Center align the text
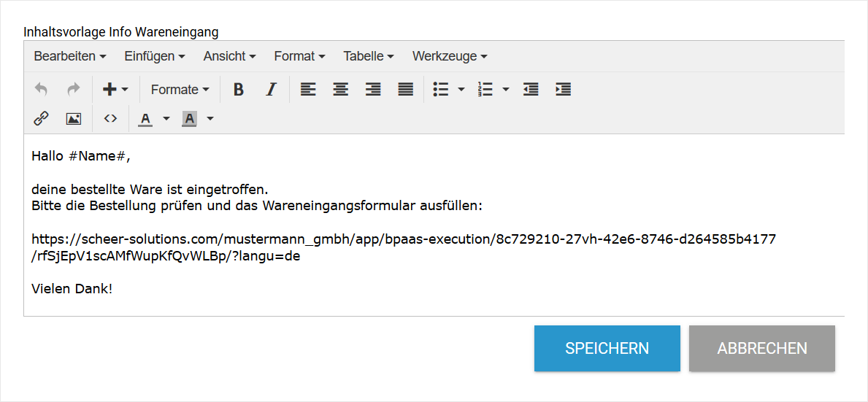 tap(341, 90)
